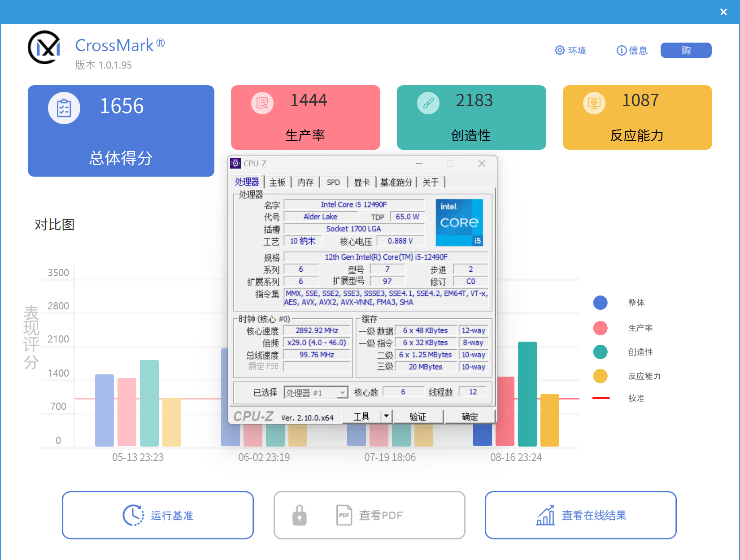This screenshot has width=740, height=560.
Task: Click the core voltage 0.888 V field
Action: click(400, 241)
